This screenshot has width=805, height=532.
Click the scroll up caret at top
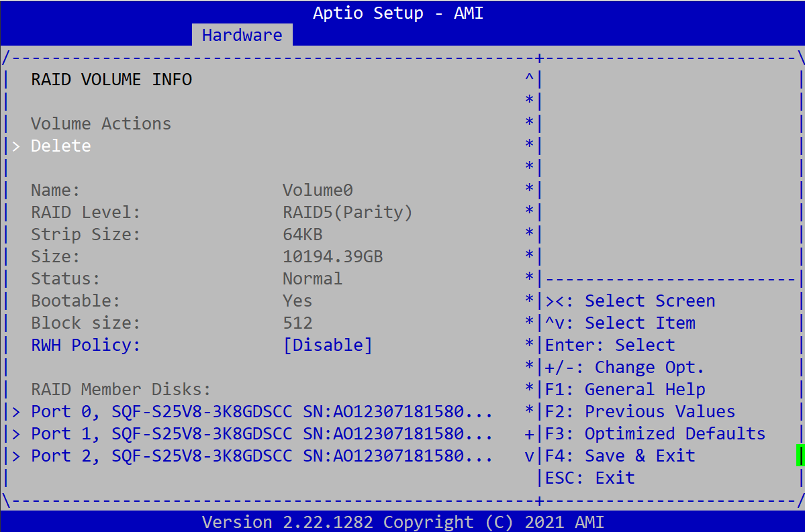(x=529, y=79)
